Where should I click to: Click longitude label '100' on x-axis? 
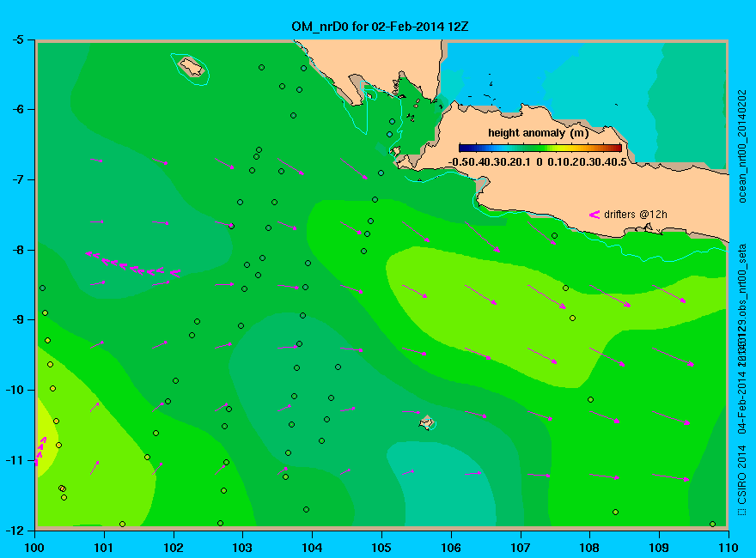[x=34, y=548]
